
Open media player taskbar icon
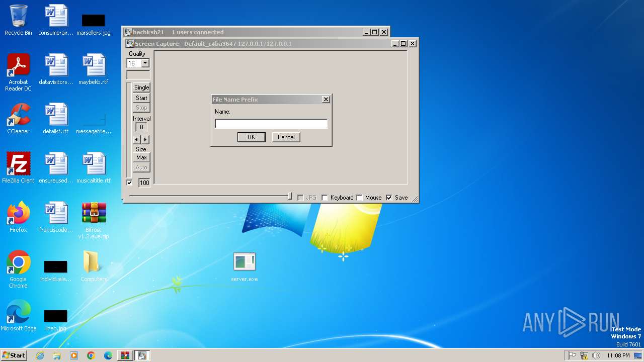[x=74, y=355]
